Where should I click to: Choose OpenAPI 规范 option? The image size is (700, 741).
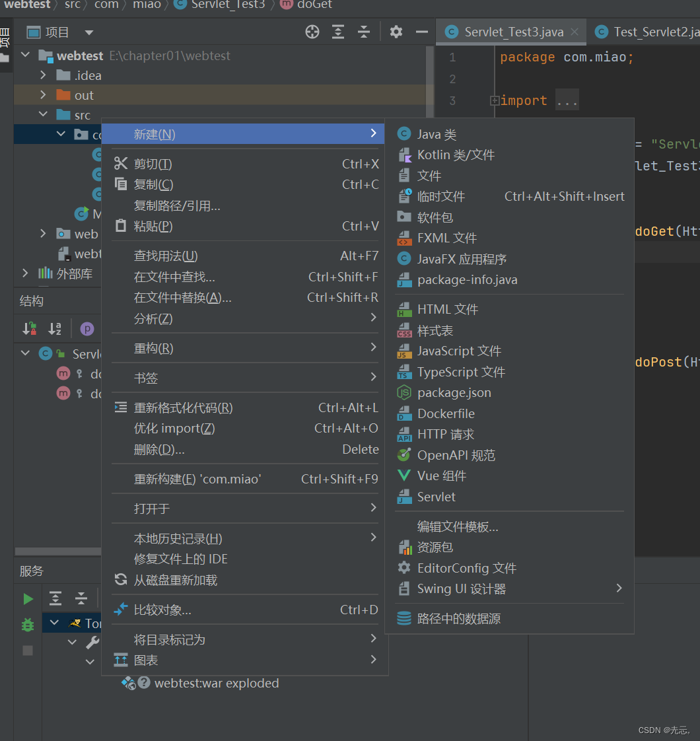[x=510, y=455]
